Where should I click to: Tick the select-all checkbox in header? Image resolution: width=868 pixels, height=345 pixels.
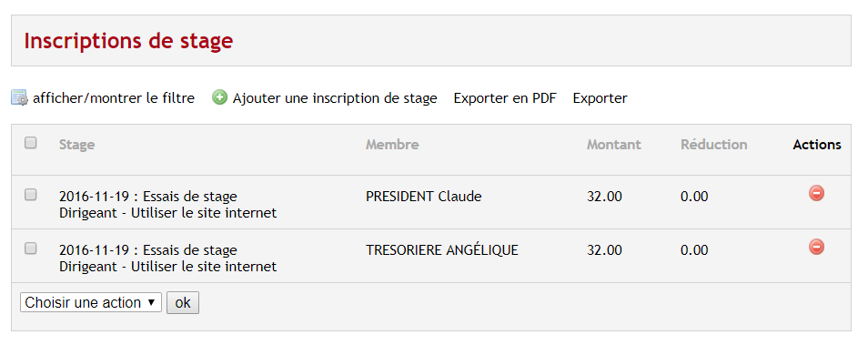tap(30, 143)
